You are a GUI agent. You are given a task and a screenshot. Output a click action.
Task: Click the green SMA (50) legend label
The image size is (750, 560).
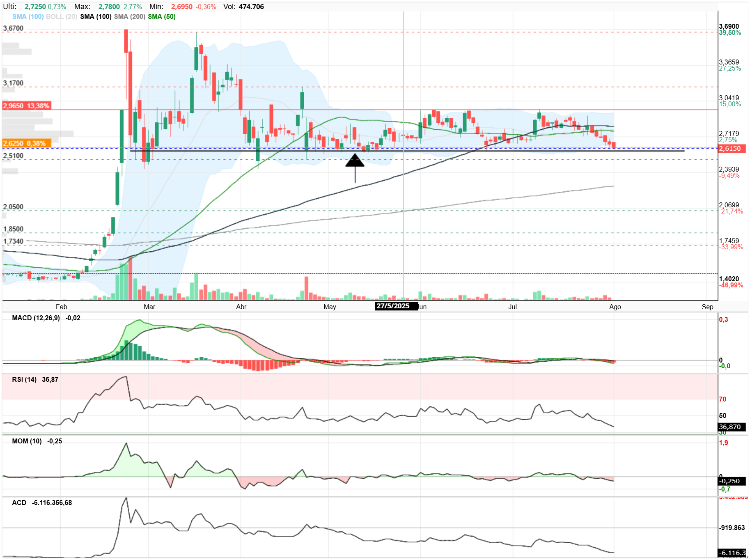pyautogui.click(x=162, y=16)
